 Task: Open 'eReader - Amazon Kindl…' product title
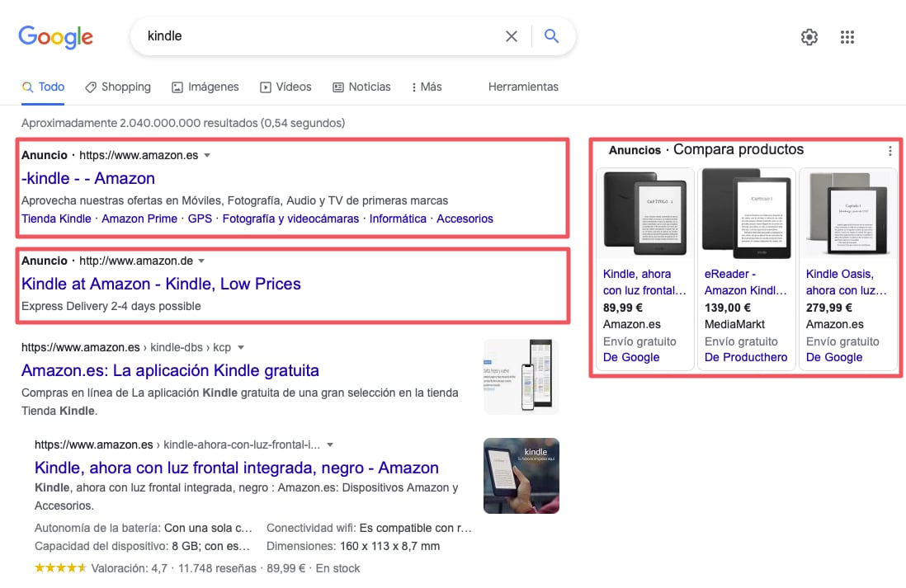pos(745,282)
